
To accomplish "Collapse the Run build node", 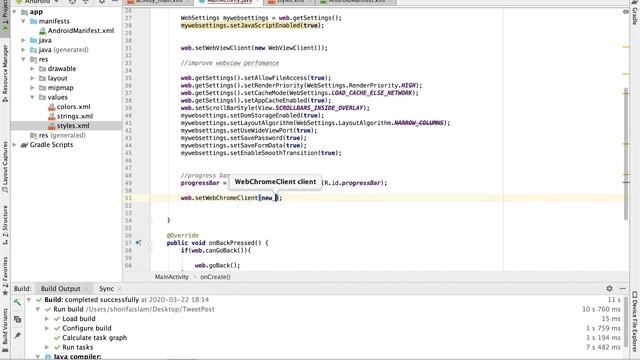I will [x=38, y=309].
